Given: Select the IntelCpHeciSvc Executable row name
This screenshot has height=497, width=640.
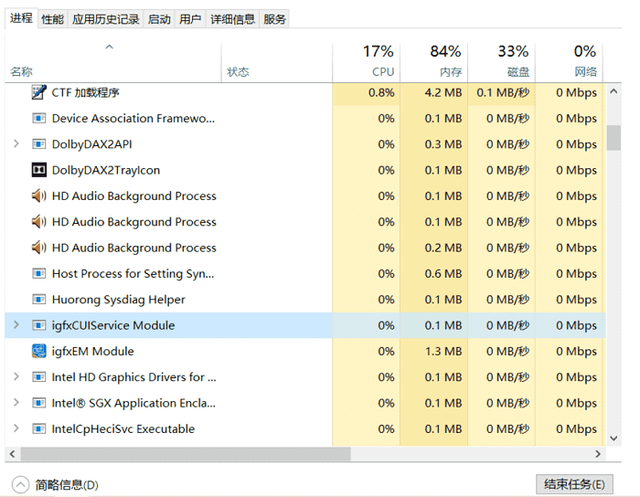Looking at the screenshot, I should 123,429.
